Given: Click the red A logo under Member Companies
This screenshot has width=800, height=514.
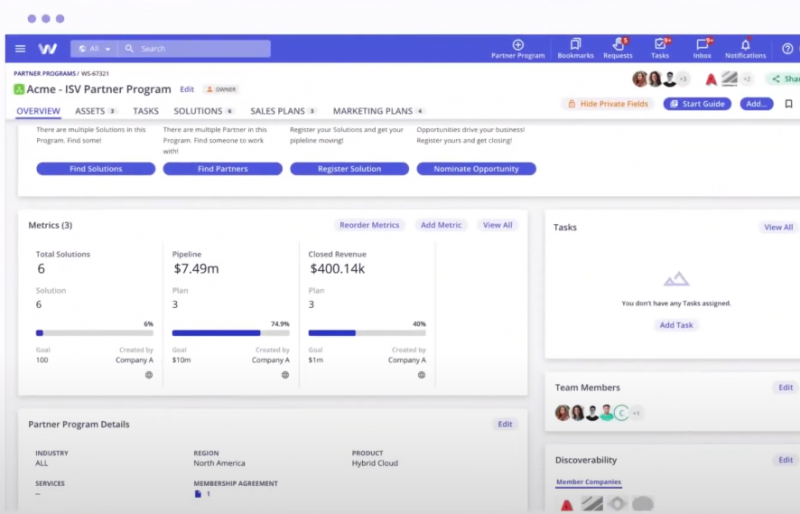Looking at the screenshot, I should (567, 505).
